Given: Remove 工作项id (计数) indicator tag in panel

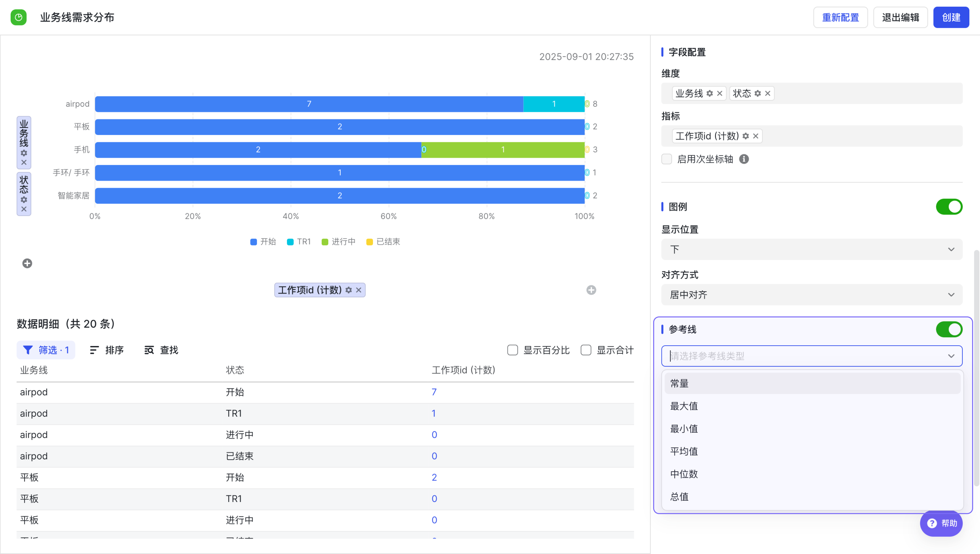Looking at the screenshot, I should tap(755, 136).
